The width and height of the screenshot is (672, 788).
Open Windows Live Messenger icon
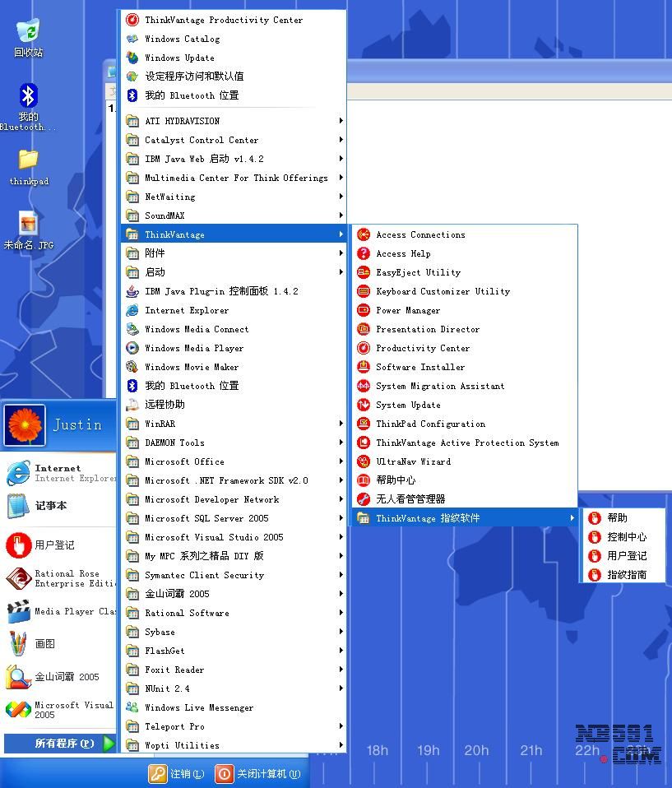[x=132, y=707]
